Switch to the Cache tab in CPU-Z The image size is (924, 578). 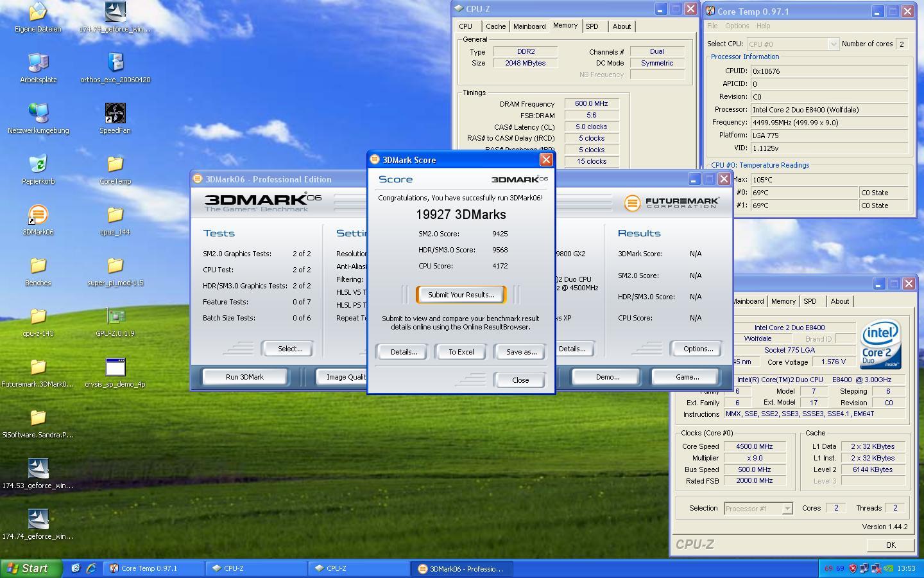coord(495,26)
